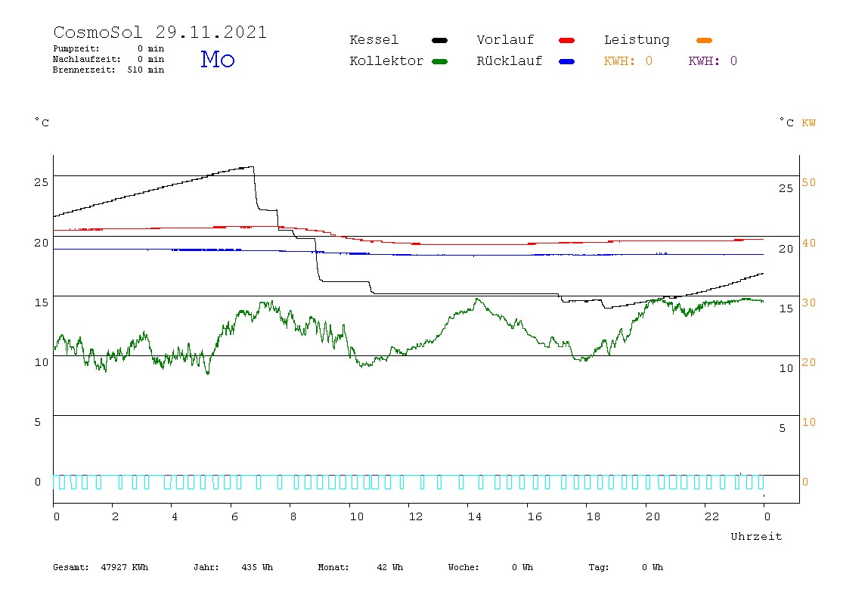Click the blue weekday label 'Mo'
This screenshot has width=868, height=614.
point(218,59)
